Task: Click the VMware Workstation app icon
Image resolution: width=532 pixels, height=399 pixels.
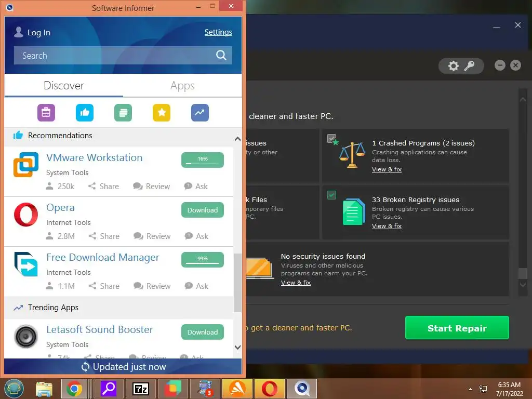Action: 26,165
